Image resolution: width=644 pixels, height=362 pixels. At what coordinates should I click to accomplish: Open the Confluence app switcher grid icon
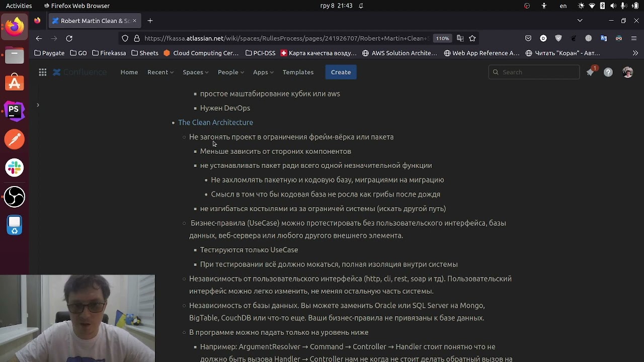pos(43,72)
